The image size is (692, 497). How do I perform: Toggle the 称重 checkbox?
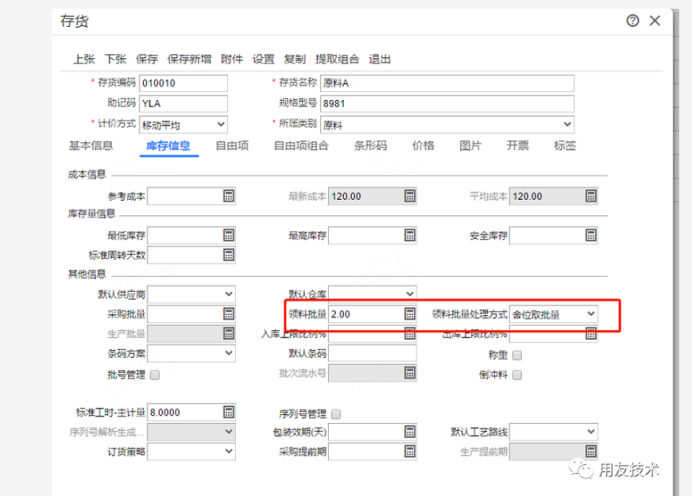coord(517,354)
